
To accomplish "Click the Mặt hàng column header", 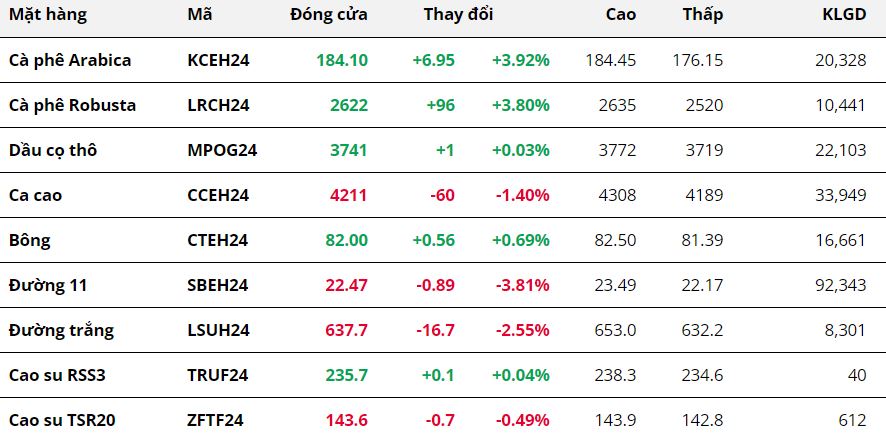I will point(47,15).
